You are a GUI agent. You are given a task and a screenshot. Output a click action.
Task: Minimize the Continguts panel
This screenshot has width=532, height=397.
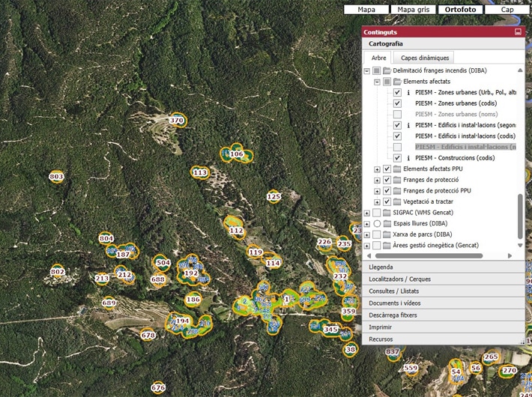pyautogui.click(x=518, y=32)
